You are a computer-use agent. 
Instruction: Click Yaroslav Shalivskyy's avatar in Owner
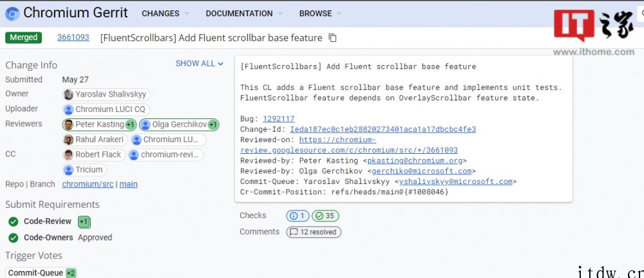point(69,95)
